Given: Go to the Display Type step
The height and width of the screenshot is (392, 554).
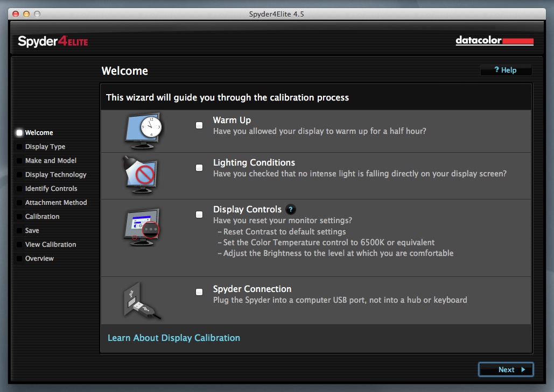Looking at the screenshot, I should click(45, 147).
